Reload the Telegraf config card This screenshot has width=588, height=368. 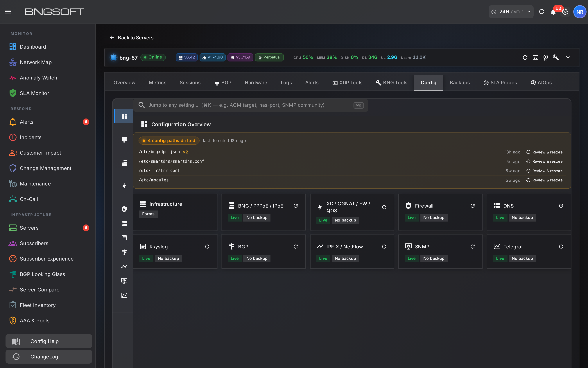tap(561, 247)
